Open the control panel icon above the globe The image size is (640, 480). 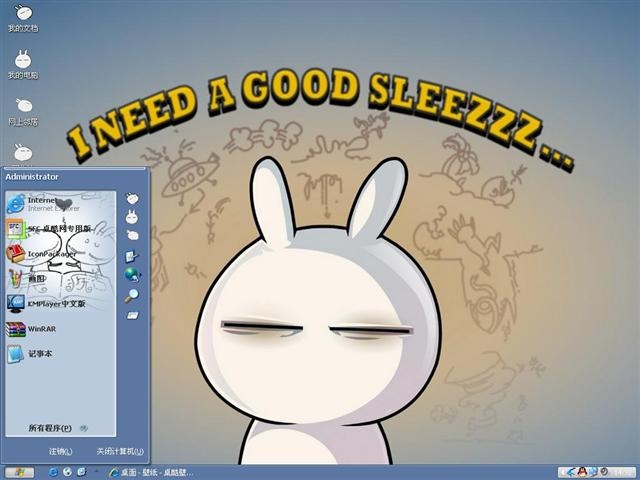click(131, 256)
